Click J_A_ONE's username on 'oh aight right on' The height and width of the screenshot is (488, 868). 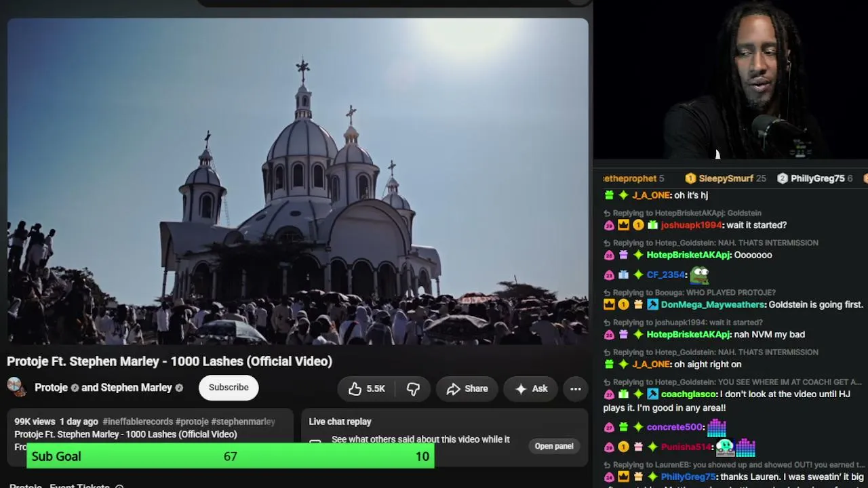(651, 364)
